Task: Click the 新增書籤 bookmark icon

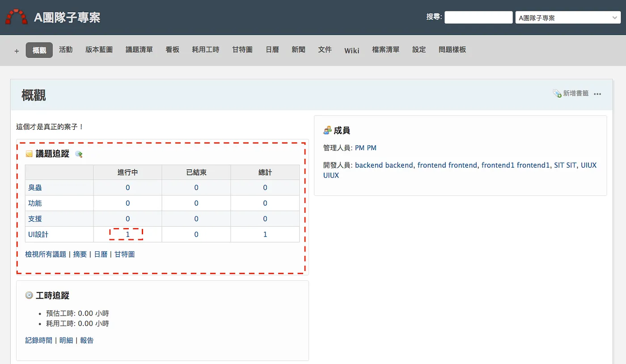Action: coord(557,93)
